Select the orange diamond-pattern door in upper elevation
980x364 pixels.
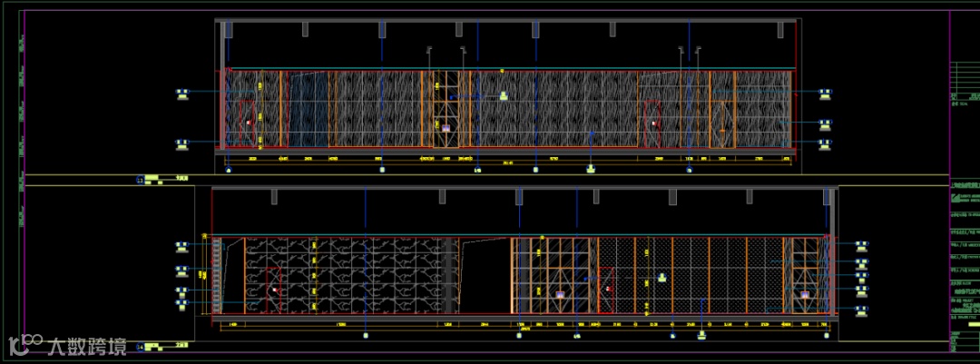(x=724, y=123)
